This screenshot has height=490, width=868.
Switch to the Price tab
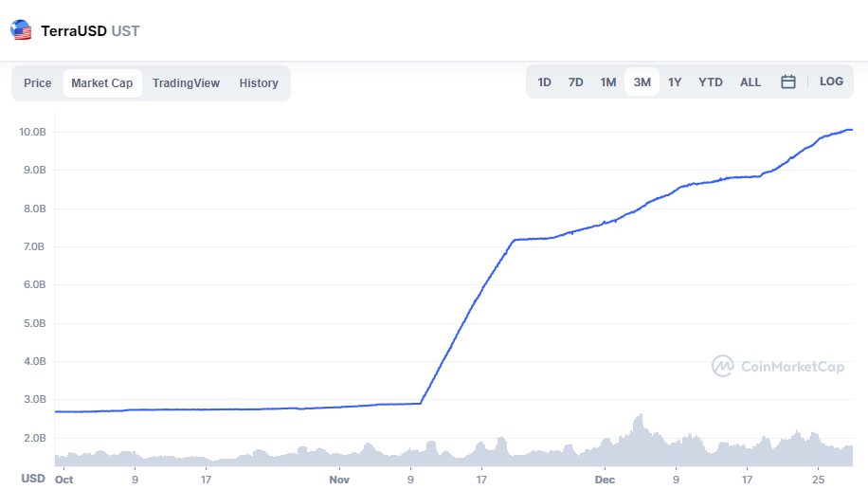(38, 83)
